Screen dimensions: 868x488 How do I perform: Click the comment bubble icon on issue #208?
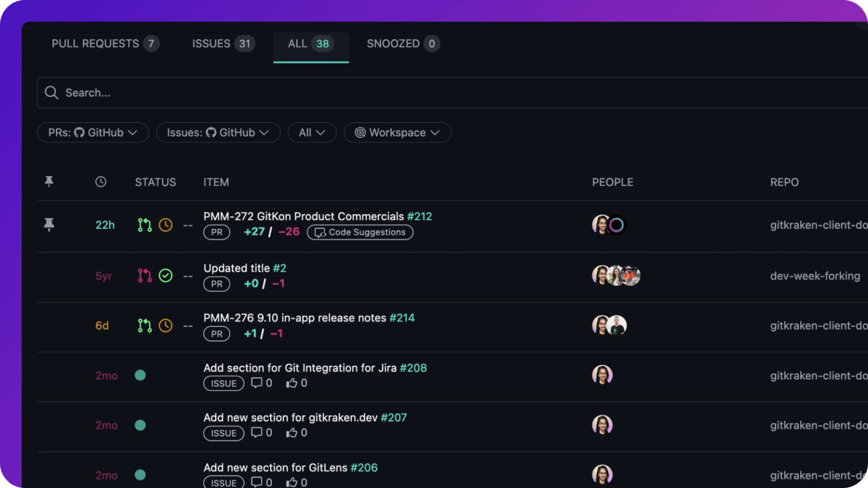coord(256,382)
